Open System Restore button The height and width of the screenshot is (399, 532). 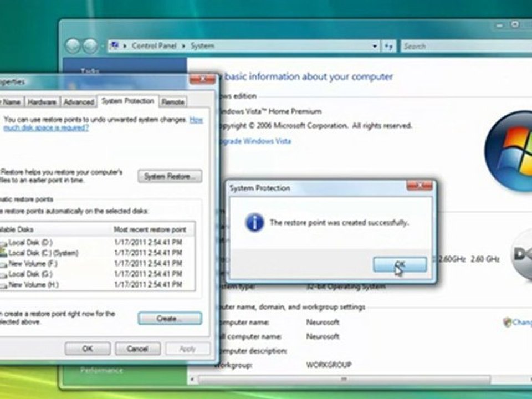pos(170,176)
